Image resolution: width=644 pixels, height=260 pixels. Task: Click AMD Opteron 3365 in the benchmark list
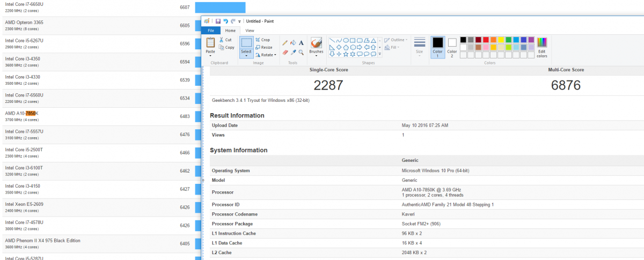coord(24,23)
